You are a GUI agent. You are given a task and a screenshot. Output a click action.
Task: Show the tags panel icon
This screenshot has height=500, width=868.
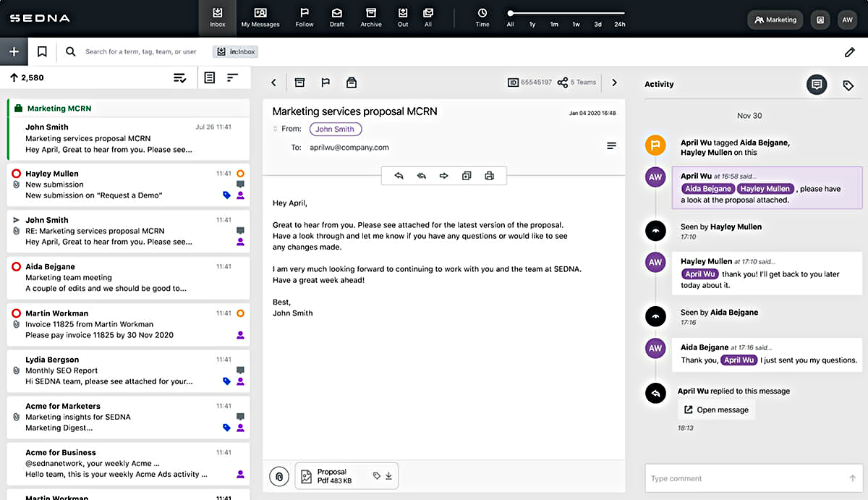pyautogui.click(x=848, y=85)
